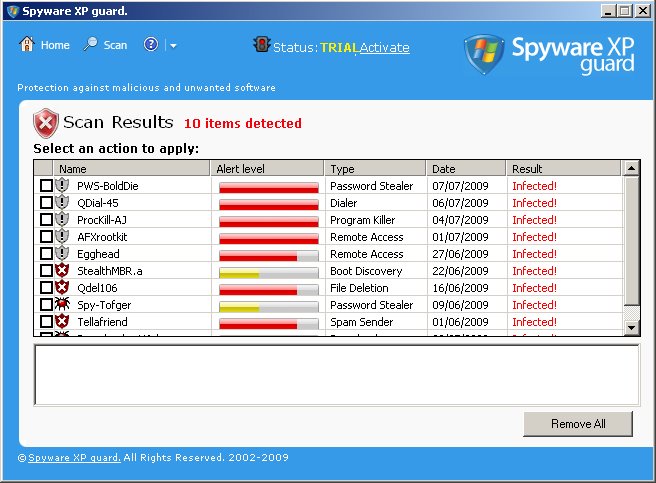Viewport: 656px width, 483px height.
Task: Sort results by Date column header
Action: [465, 169]
